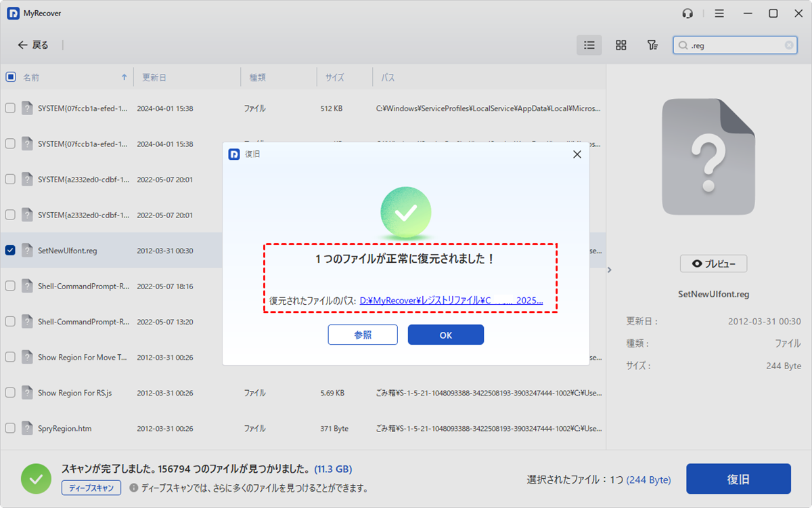Click the 参照 button in dialog
This screenshot has width=812, height=508.
click(x=363, y=335)
